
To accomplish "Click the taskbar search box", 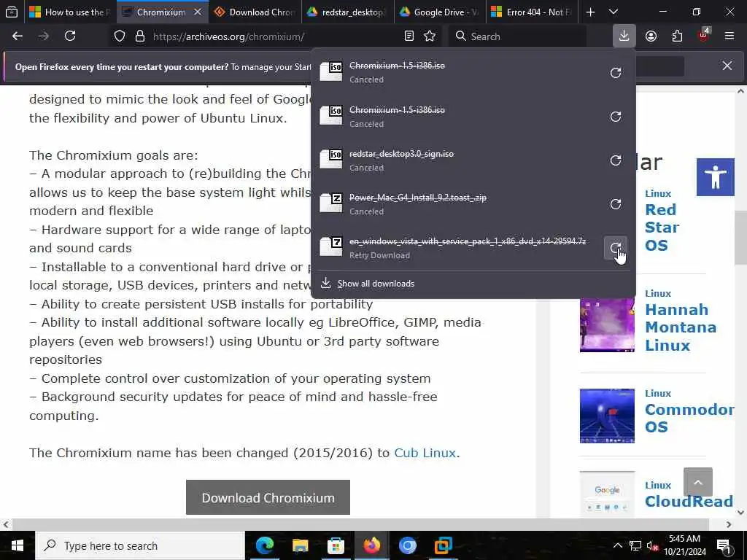I will [140, 545].
